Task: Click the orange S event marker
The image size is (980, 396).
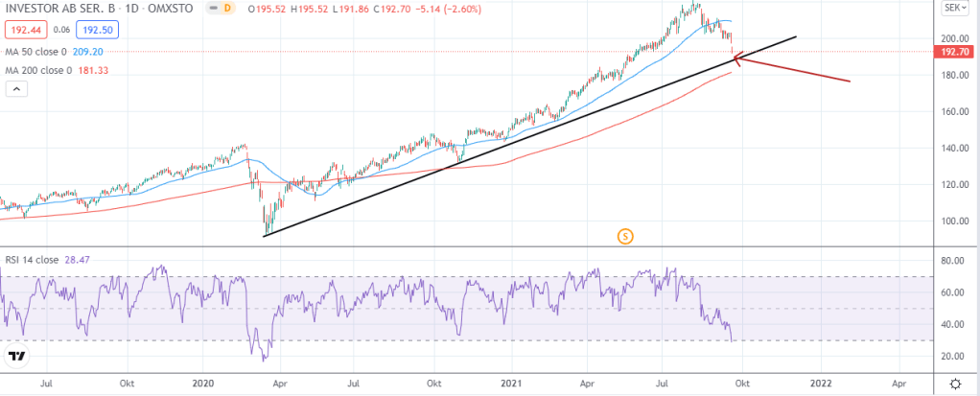Action: [x=625, y=235]
